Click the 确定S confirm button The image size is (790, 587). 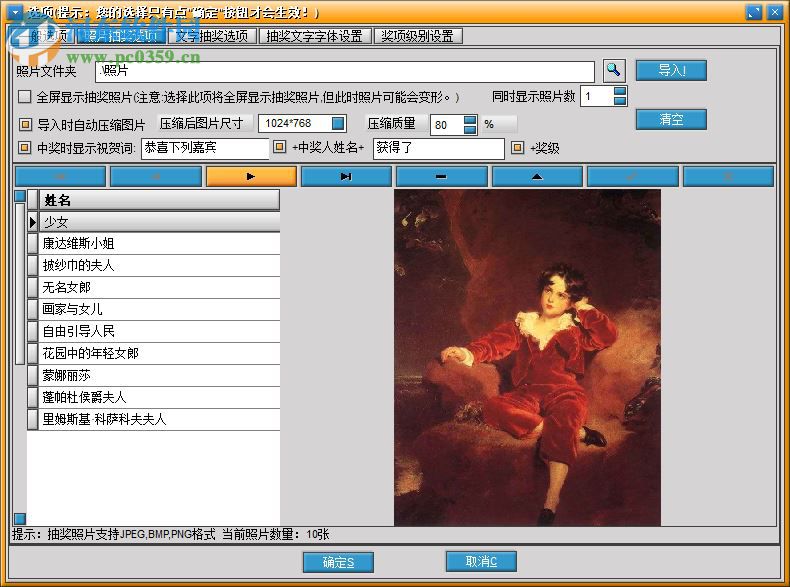338,562
